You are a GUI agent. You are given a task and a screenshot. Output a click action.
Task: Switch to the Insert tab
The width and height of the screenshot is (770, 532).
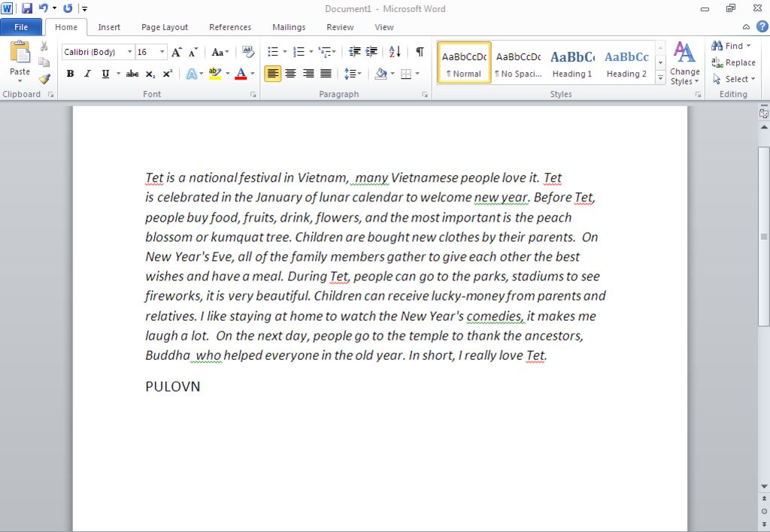coord(108,27)
